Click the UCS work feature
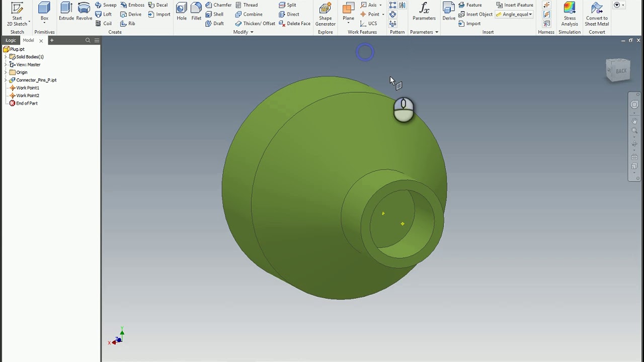The width and height of the screenshot is (644, 362). [368, 23]
